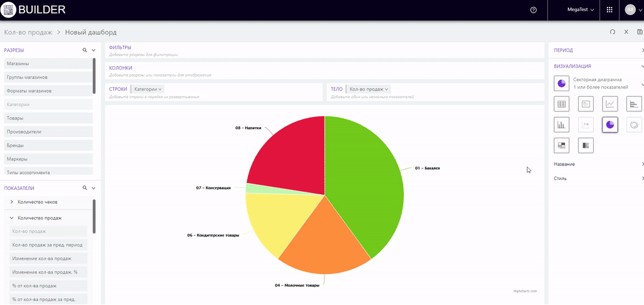
Task: Select the table visualization icon
Action: [562, 104]
